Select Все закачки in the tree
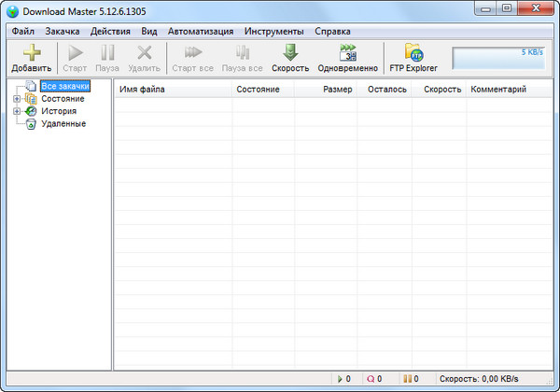Screen dimensions: 560x392 click(x=64, y=87)
